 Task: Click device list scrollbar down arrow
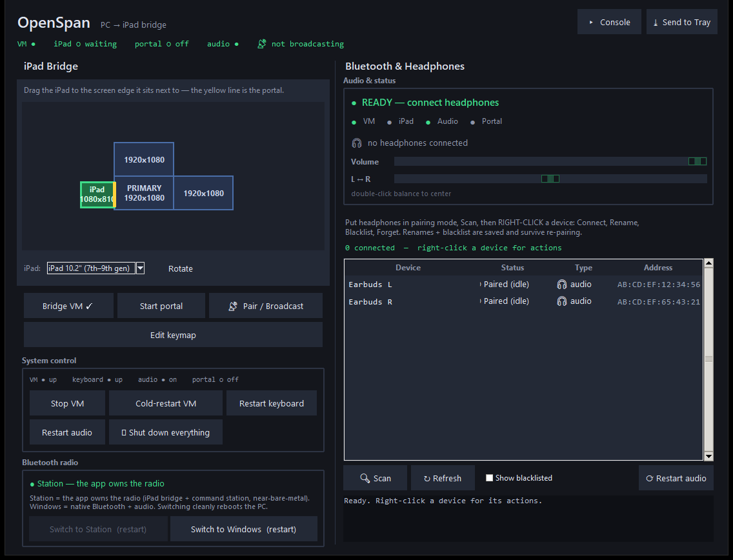pos(708,456)
